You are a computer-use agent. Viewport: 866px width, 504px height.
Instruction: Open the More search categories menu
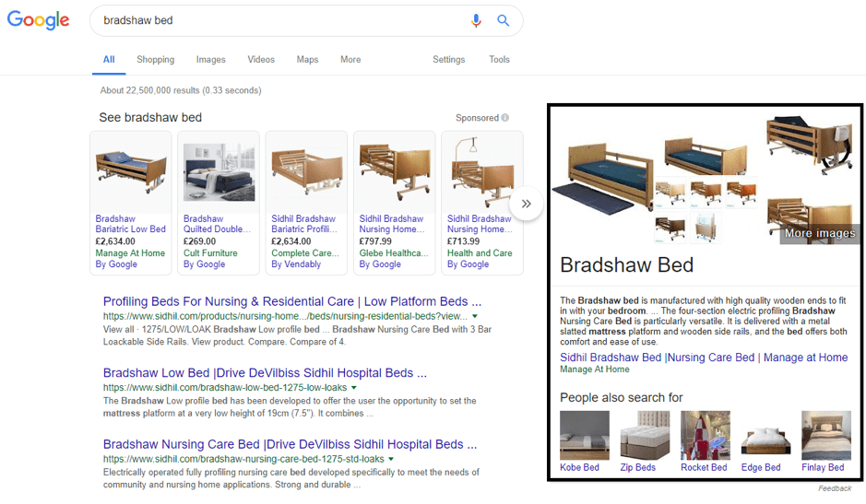[350, 60]
